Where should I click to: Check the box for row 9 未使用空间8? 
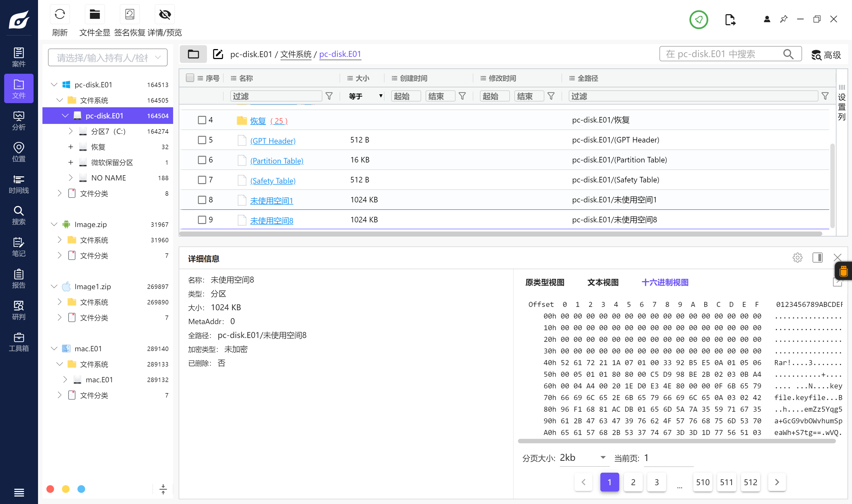[x=202, y=220]
